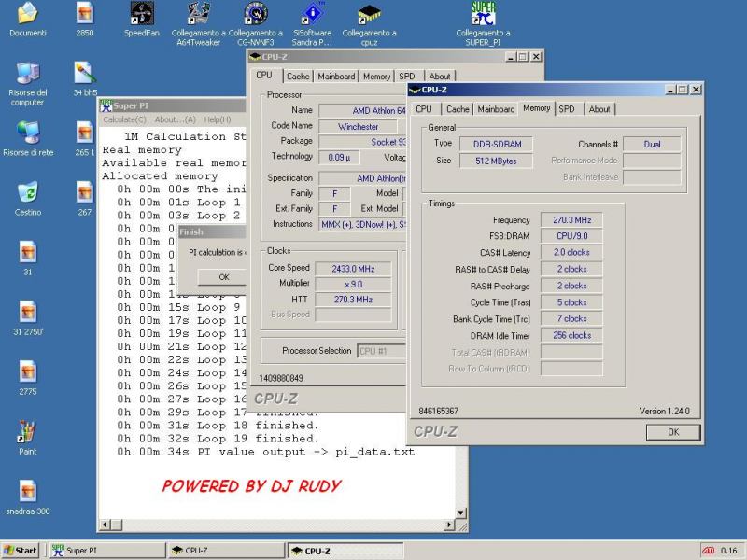Select the 34 bh5 desktop file icon
This screenshot has width=747, height=560.
(84, 73)
